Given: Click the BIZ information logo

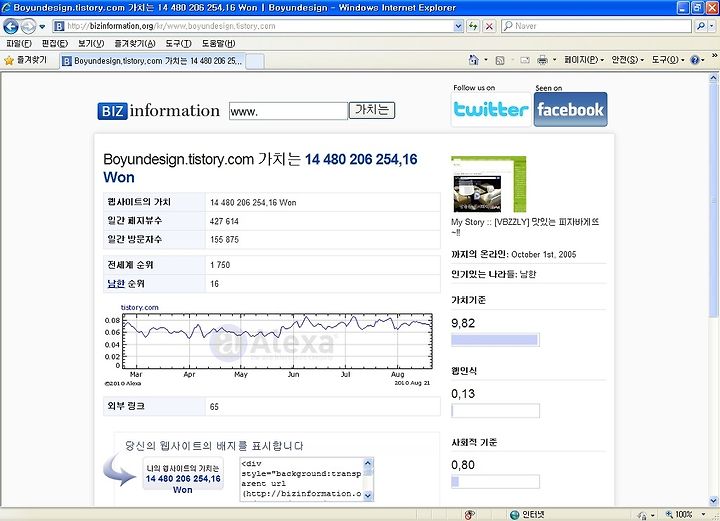Looking at the screenshot, I should click(x=158, y=111).
